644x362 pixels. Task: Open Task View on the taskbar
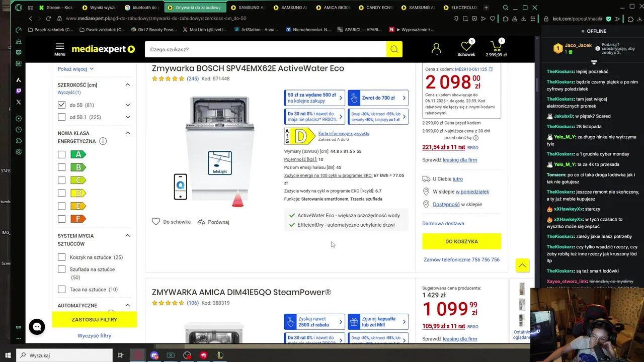(121, 355)
